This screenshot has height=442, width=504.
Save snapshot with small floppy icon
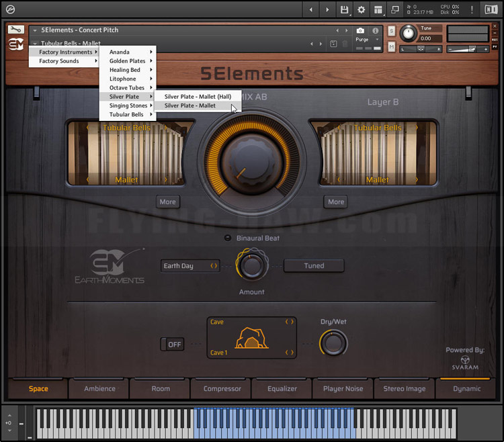pyautogui.click(x=333, y=44)
